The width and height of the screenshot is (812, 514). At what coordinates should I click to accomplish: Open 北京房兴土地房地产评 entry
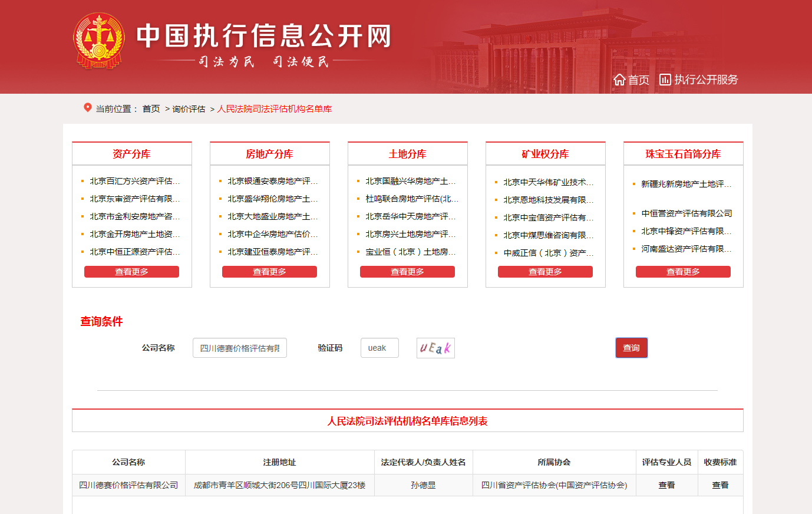click(x=411, y=234)
